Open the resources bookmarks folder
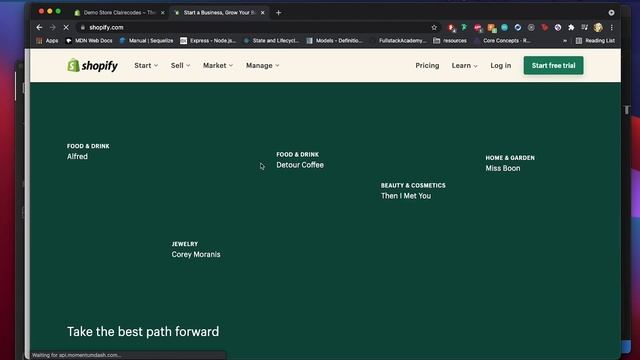Image resolution: width=640 pixels, height=360 pixels. coord(450,40)
